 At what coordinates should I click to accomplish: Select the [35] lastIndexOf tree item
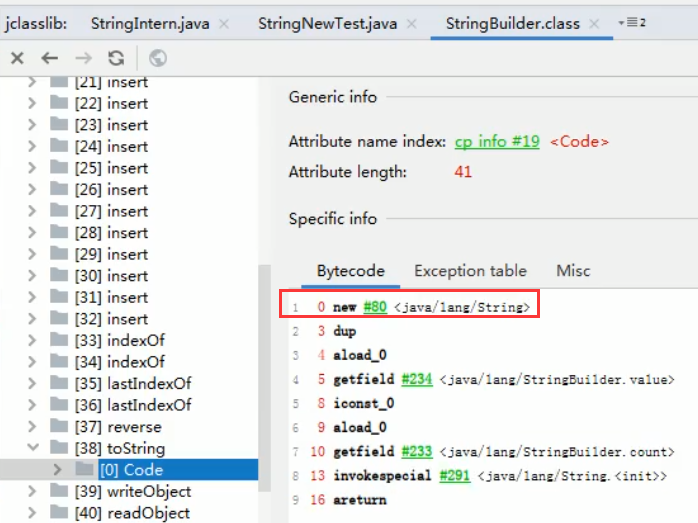tap(133, 383)
